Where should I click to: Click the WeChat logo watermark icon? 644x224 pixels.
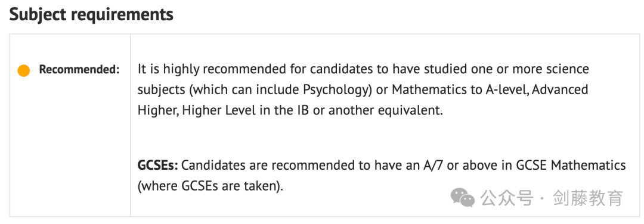[x=463, y=198]
